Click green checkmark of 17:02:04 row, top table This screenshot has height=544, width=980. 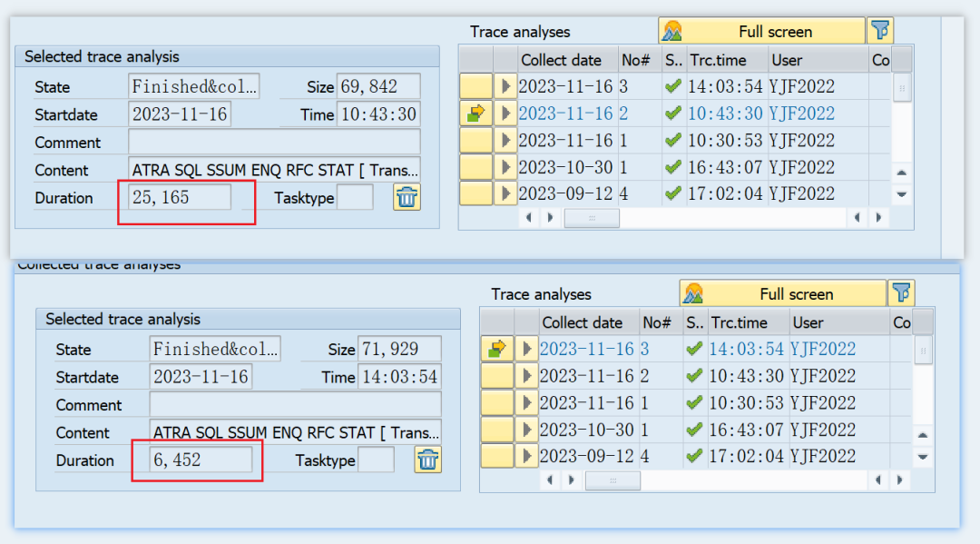[x=673, y=193]
